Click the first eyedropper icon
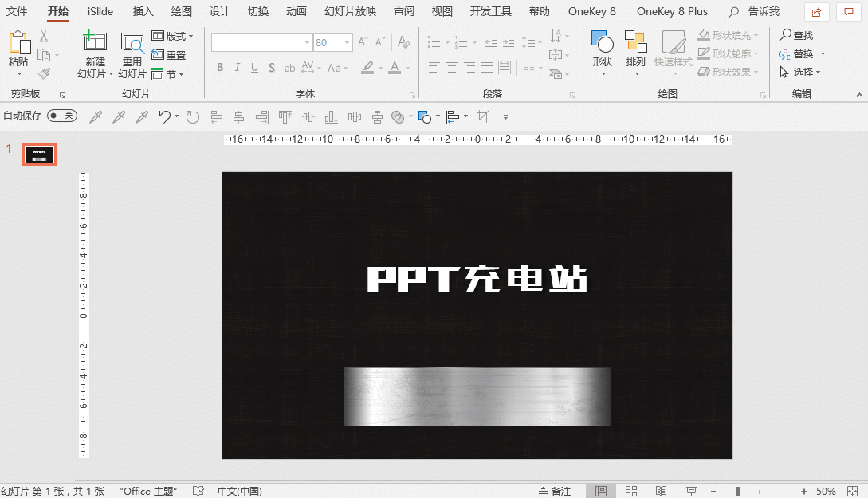This screenshot has width=868, height=498. click(x=96, y=116)
